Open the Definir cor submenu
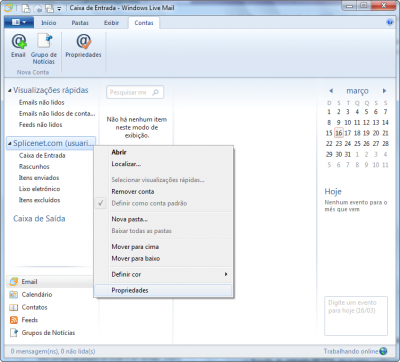This screenshot has width=400, height=362. [163, 274]
